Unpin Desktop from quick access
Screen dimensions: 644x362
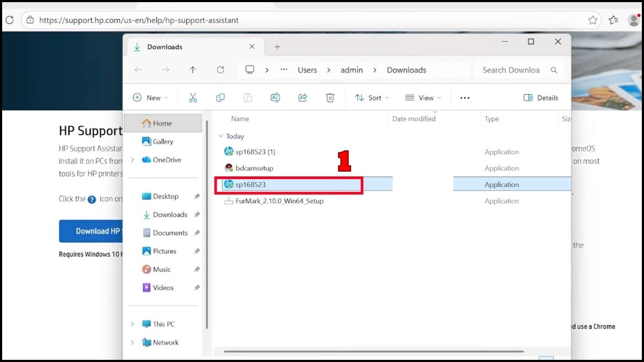(197, 196)
